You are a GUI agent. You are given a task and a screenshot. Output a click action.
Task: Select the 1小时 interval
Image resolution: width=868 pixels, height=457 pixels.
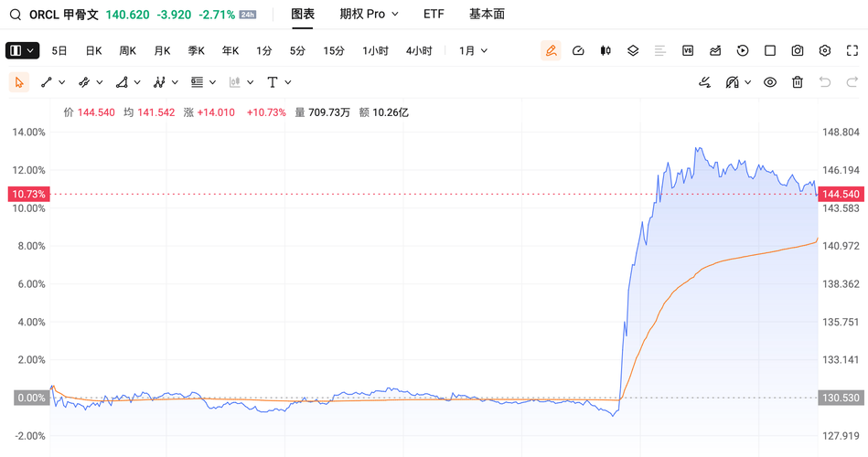(375, 51)
